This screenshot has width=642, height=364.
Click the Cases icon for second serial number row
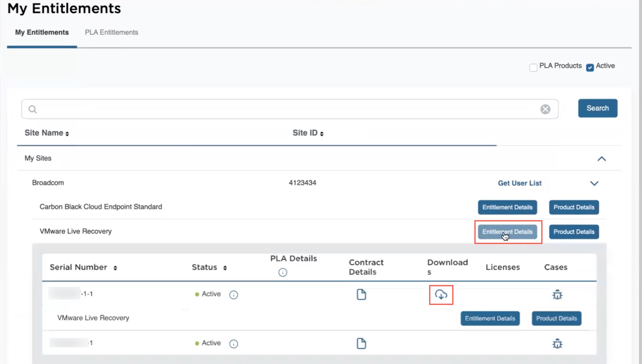(x=557, y=344)
